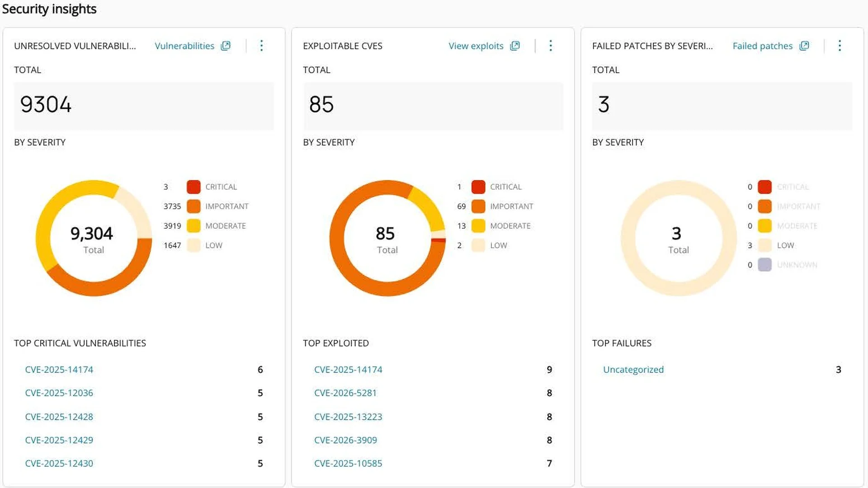868x488 pixels.
Task: Click the Vulnerabilities link
Action: click(184, 46)
